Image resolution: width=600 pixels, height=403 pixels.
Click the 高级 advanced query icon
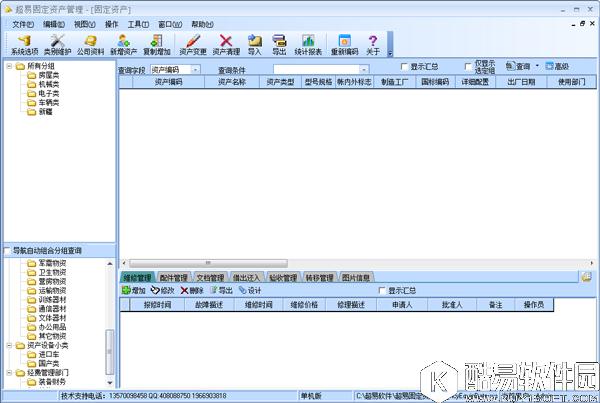557,66
